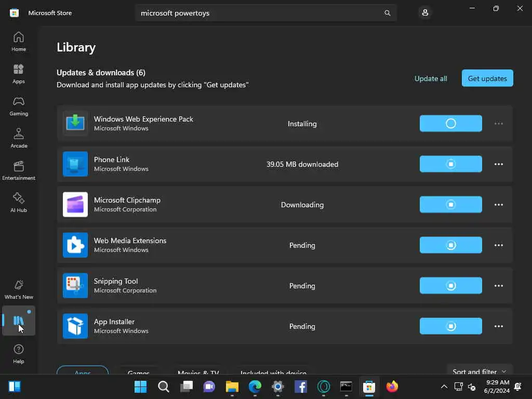Click the Windows Web Experience Pack installing progress button
The image size is (532, 399).
(450, 124)
